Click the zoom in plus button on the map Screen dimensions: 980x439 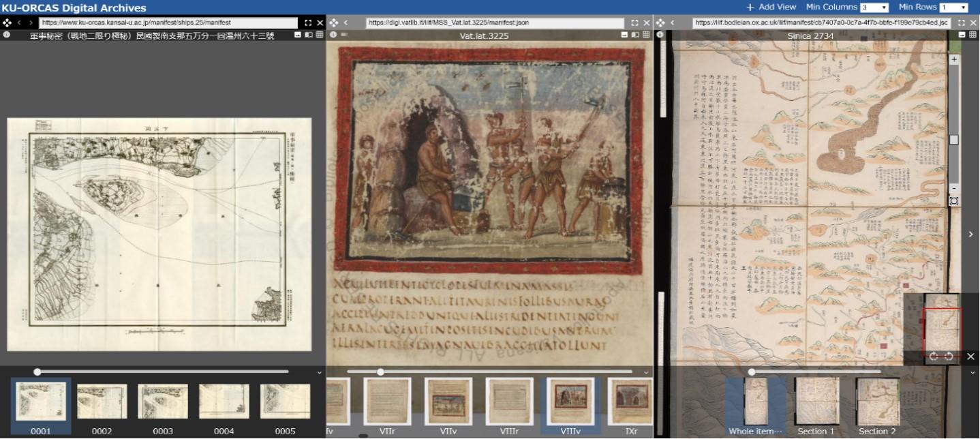pyautogui.click(x=954, y=60)
